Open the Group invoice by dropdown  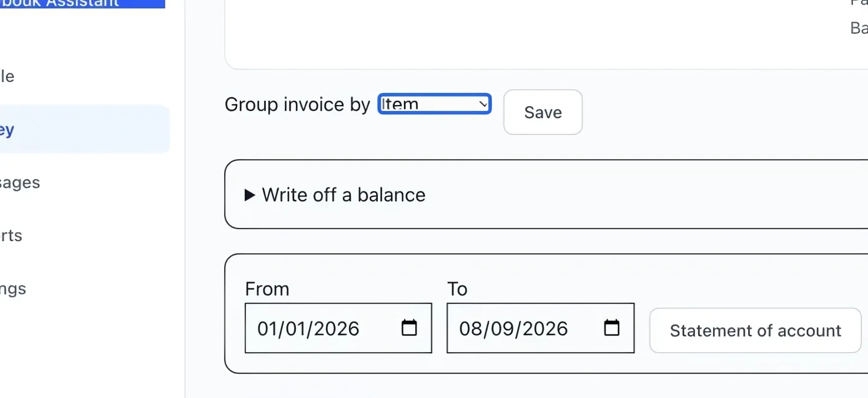coord(434,104)
